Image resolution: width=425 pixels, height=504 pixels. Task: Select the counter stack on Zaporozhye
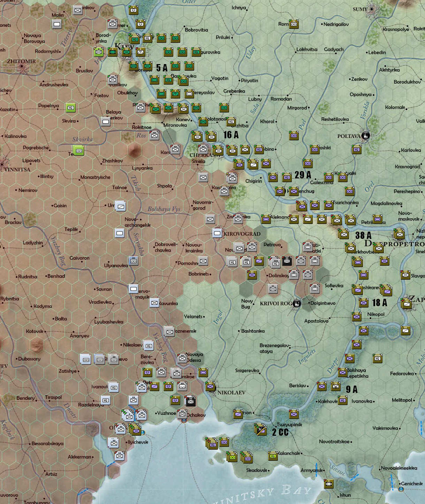pos(406,303)
